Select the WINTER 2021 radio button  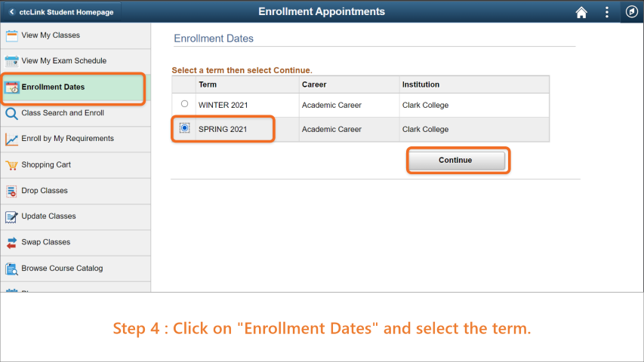coord(184,104)
